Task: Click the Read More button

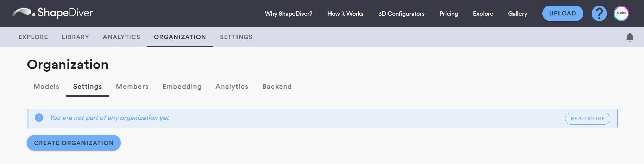Action: coord(587,119)
